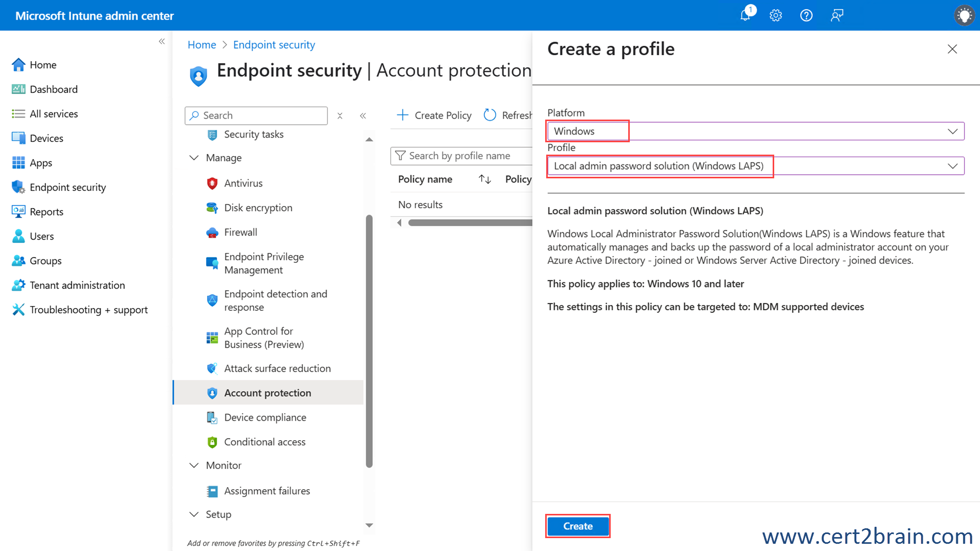
Task: Click the Conditional access green shield icon
Action: (212, 442)
